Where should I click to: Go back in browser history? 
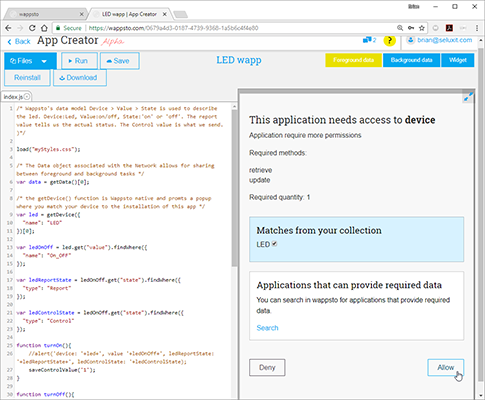pos(8,28)
